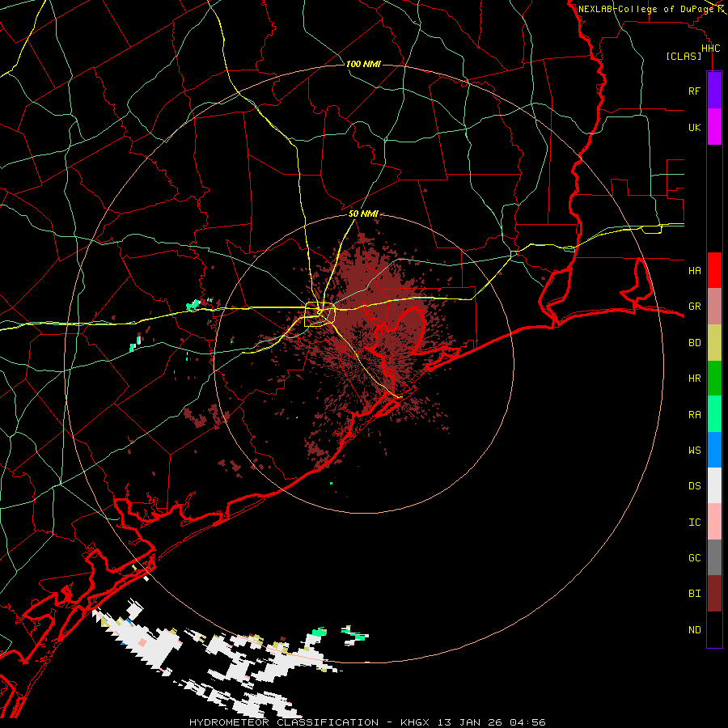Click the HA red legend swatch

[x=714, y=270]
